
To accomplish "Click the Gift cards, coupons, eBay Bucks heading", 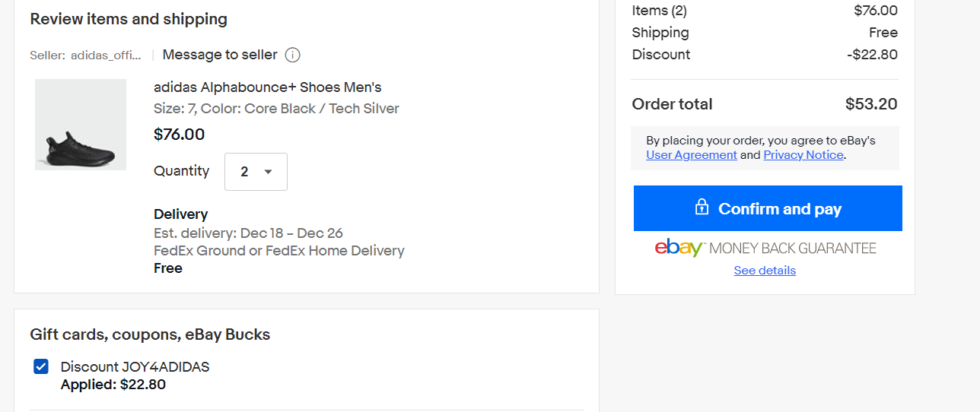I will 150,334.
